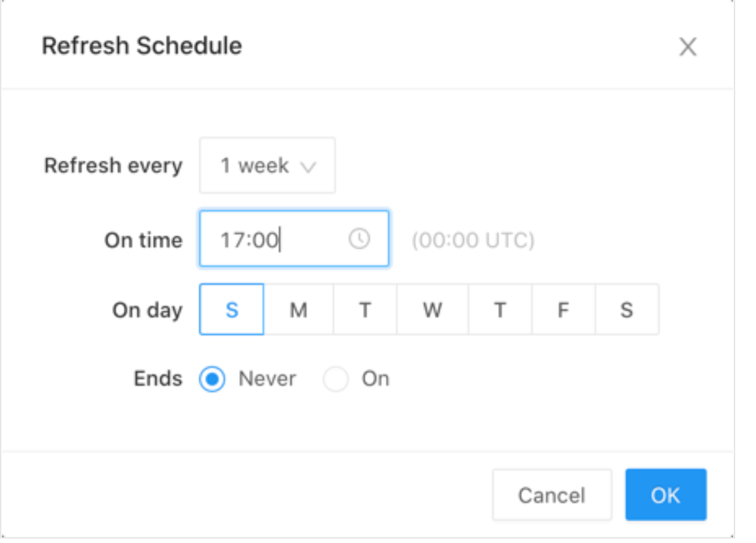
Task: Select the Never radio button for Ends
Action: [x=213, y=379]
